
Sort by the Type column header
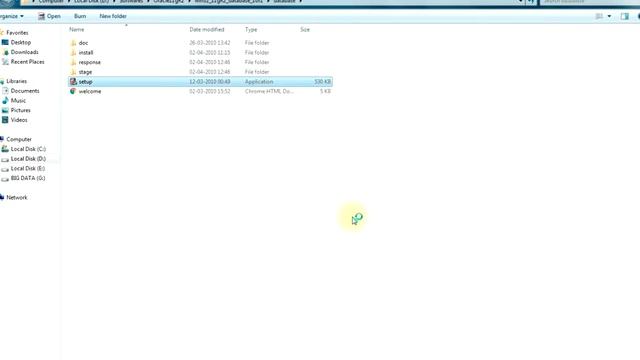[251, 30]
